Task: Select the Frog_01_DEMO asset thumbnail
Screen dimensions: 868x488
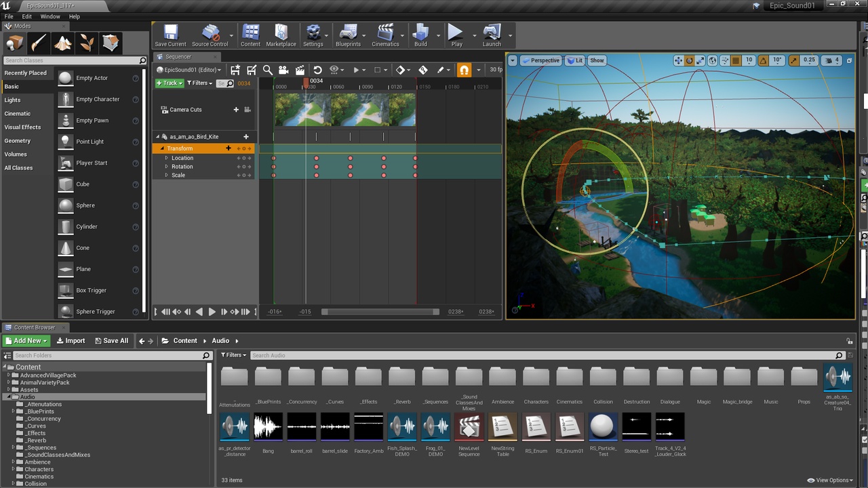Action: click(435, 427)
